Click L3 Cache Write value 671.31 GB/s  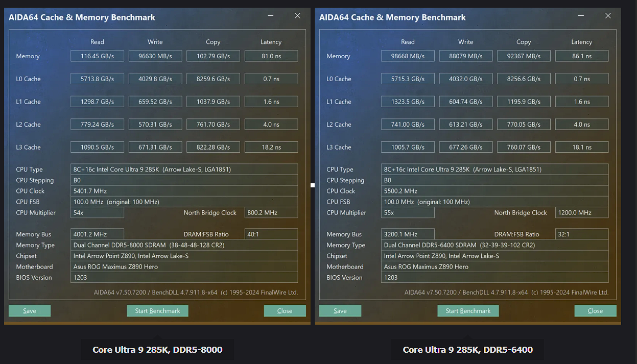pos(155,147)
